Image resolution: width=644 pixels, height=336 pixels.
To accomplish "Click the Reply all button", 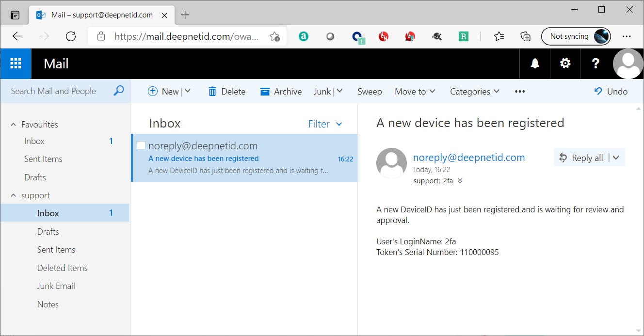I will click(x=581, y=158).
